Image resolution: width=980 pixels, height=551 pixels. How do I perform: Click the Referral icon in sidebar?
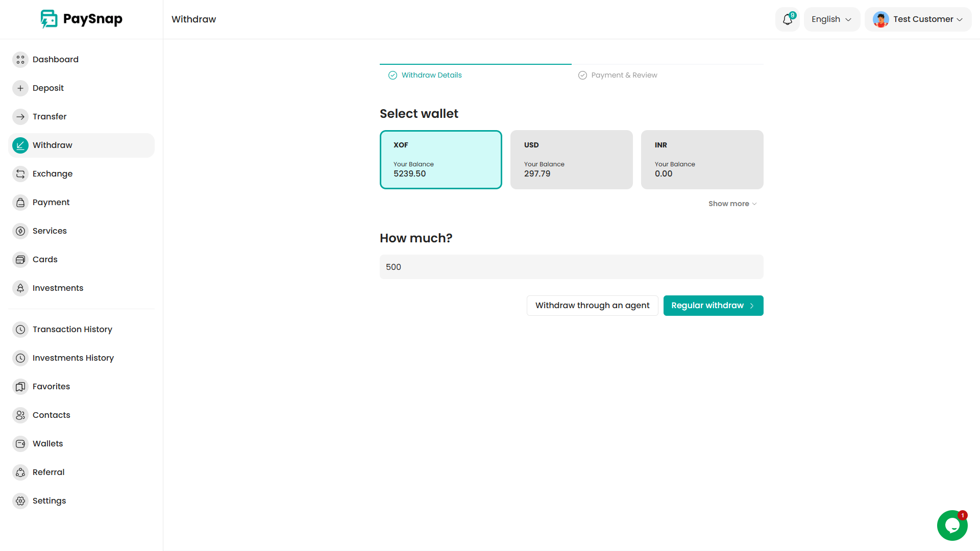point(20,472)
